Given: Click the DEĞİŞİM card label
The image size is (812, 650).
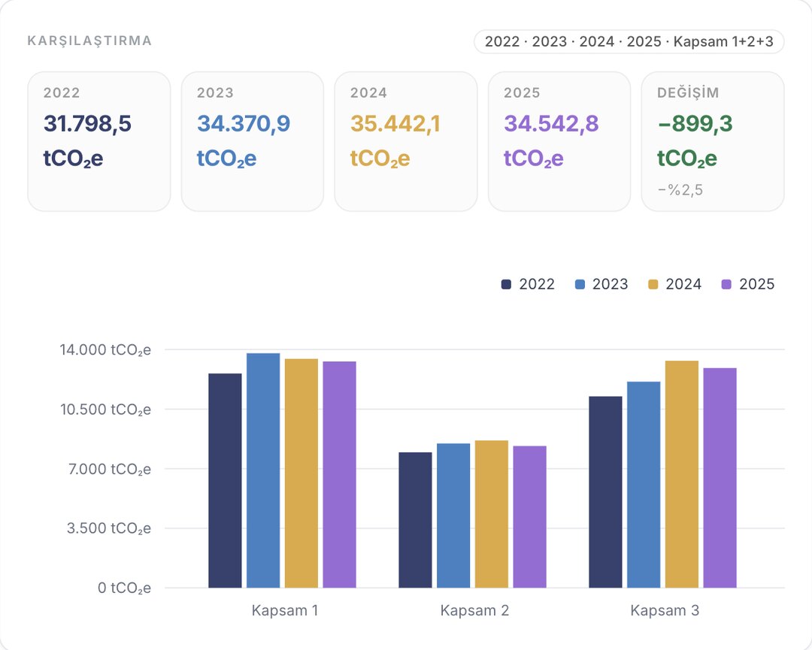Looking at the screenshot, I should [x=688, y=92].
